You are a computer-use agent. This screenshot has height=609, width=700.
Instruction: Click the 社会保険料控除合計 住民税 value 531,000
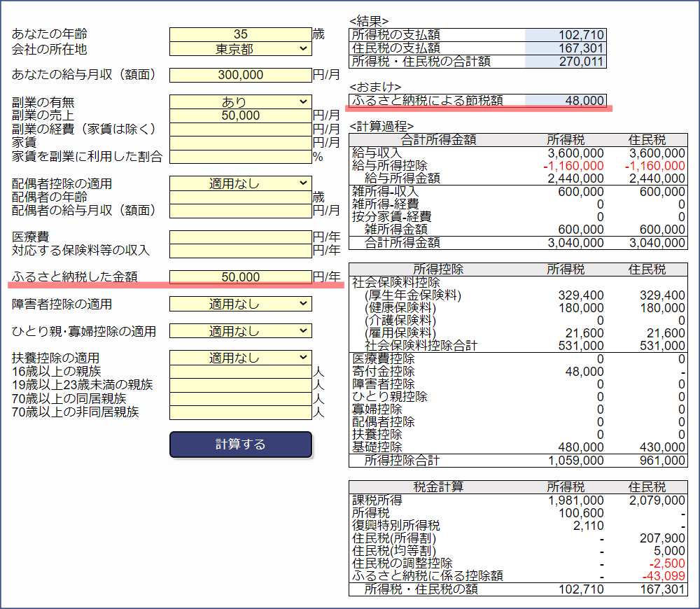662,346
